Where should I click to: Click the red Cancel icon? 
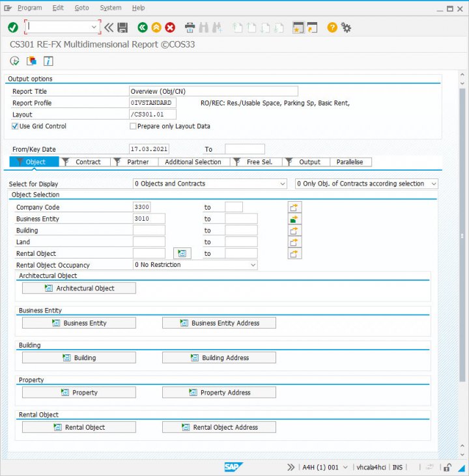[170, 27]
